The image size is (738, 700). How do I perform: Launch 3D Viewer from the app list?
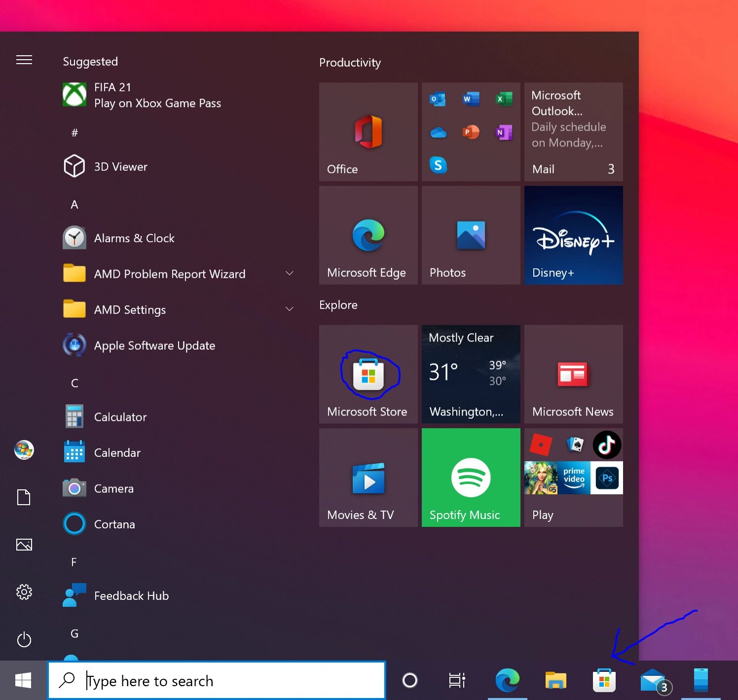click(x=178, y=167)
